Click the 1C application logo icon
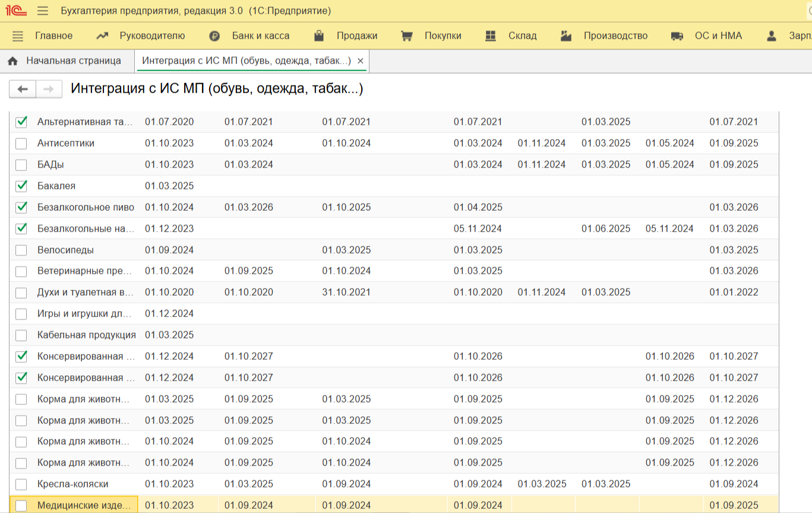The width and height of the screenshot is (812, 513). click(x=15, y=11)
